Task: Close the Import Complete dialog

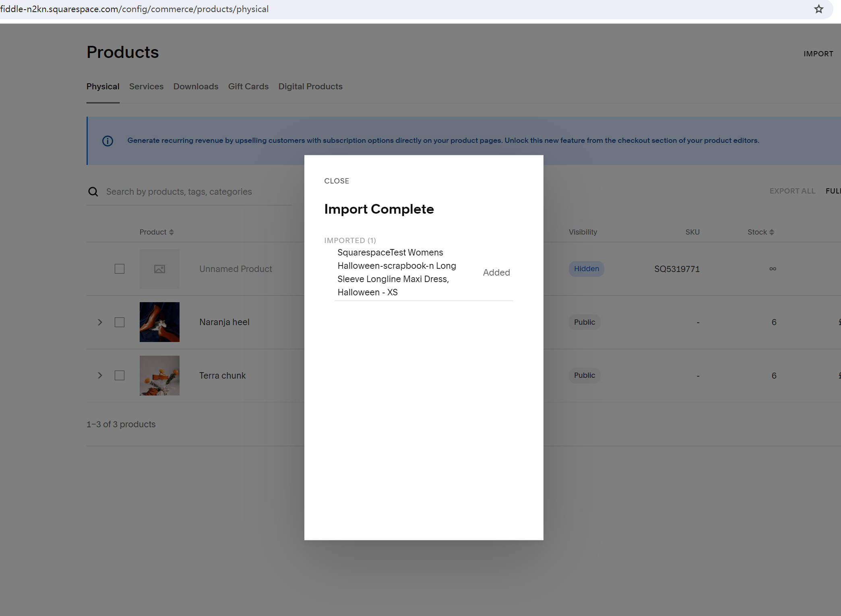Action: pyautogui.click(x=337, y=181)
